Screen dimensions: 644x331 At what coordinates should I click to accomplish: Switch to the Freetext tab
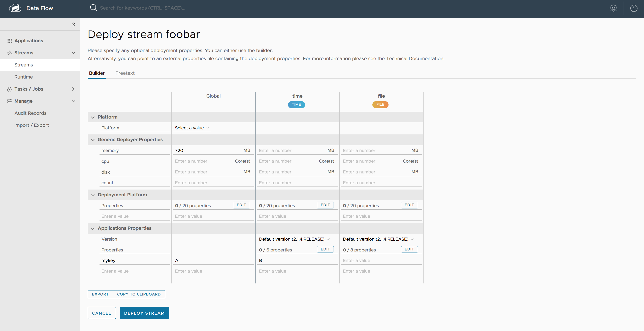(125, 72)
